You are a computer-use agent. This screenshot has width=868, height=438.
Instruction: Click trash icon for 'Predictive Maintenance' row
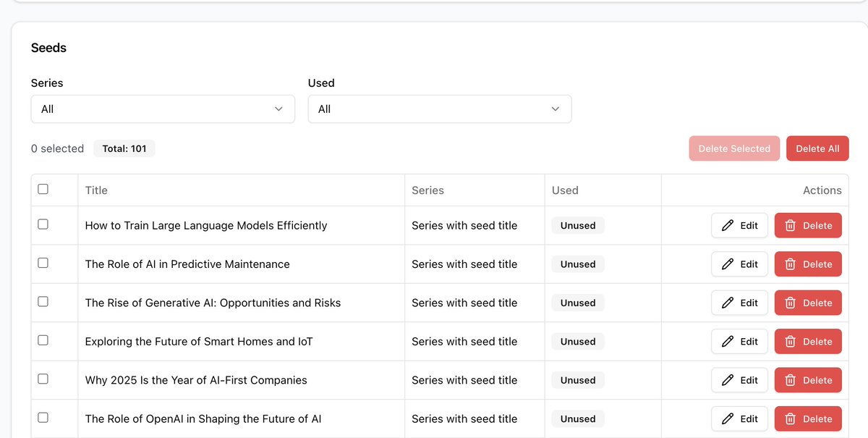790,264
